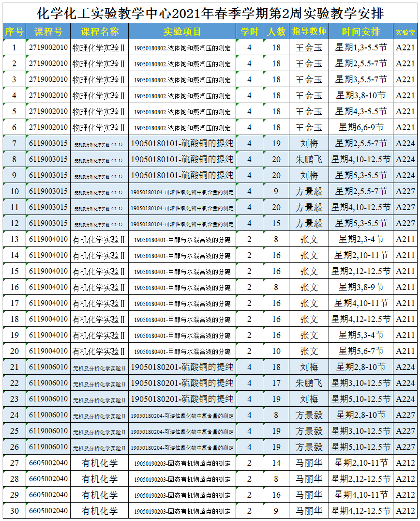Viewport: 420px width, 521px height.
Task: Click the sequence number 30 cell
Action: click(x=14, y=511)
